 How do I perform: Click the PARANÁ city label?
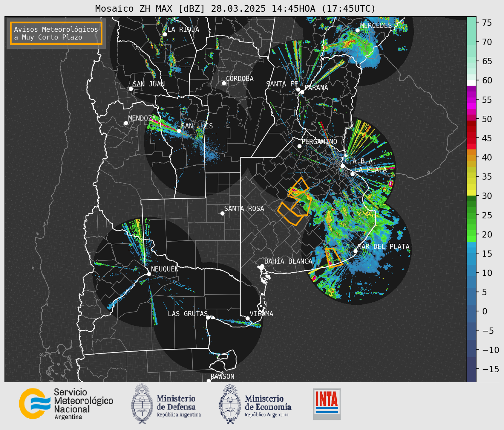[316, 87]
